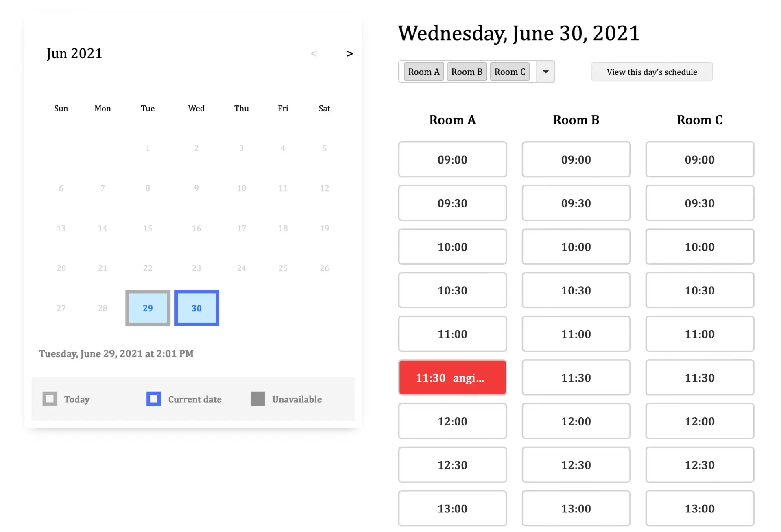Book the 13:00 slot in Room B
Viewport: 781px width, 532px height.
click(576, 508)
